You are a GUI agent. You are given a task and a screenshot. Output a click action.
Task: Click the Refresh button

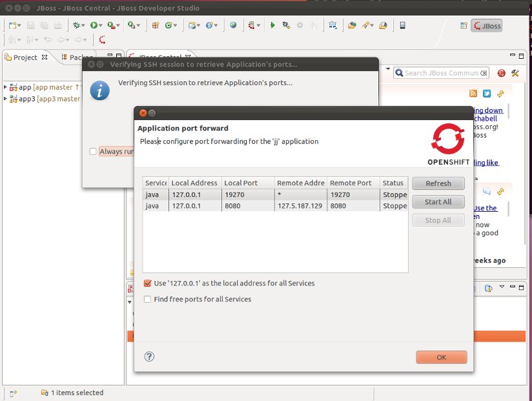[x=438, y=183]
